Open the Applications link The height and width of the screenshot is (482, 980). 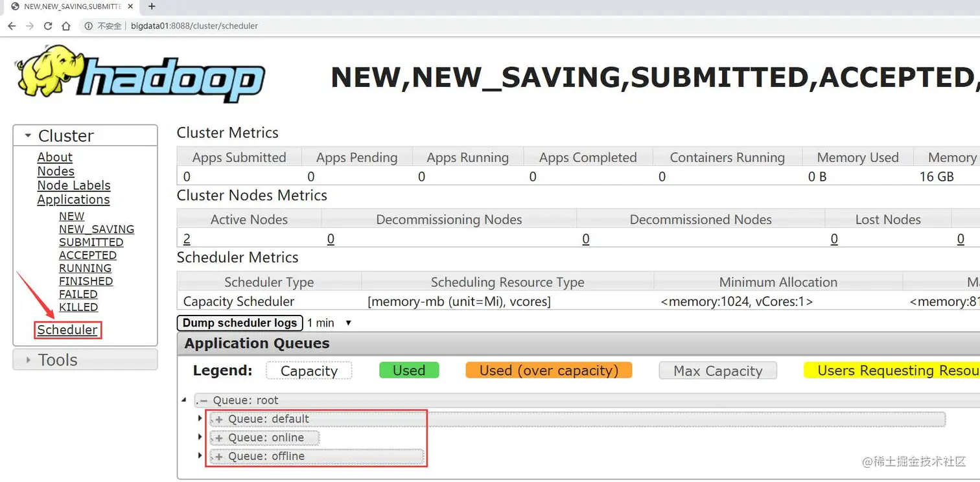73,200
